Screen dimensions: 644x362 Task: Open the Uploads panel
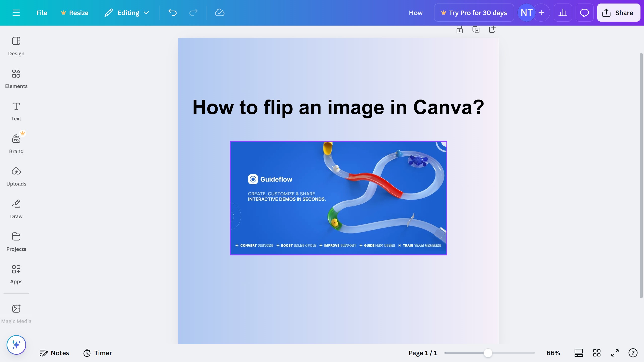coord(16,176)
